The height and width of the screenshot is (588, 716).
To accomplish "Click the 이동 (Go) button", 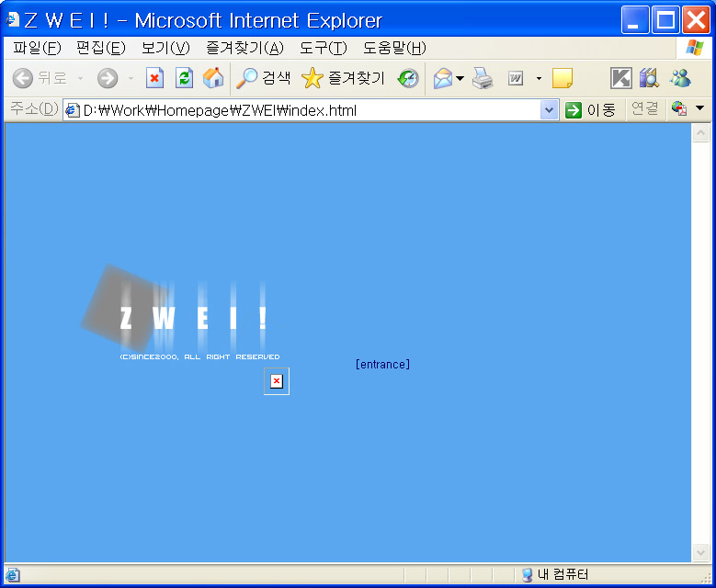I will pyautogui.click(x=590, y=110).
